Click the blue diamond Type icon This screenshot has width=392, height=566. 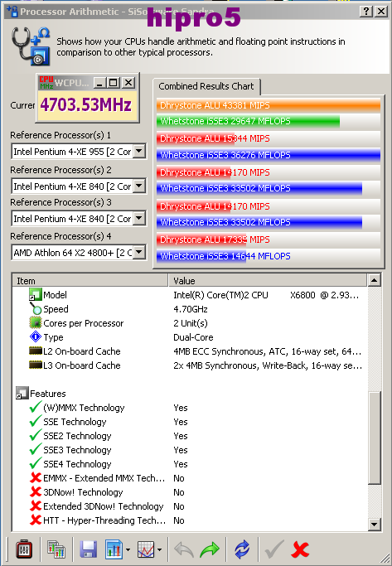click(x=36, y=336)
